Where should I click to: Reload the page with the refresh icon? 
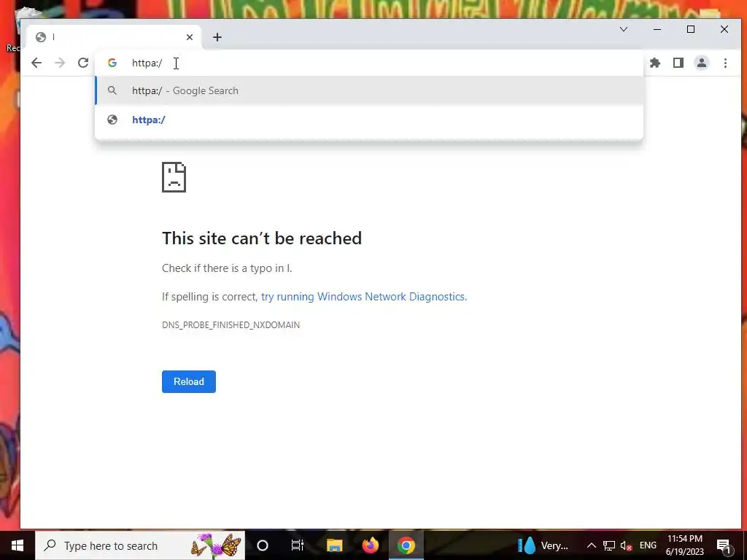[83, 63]
